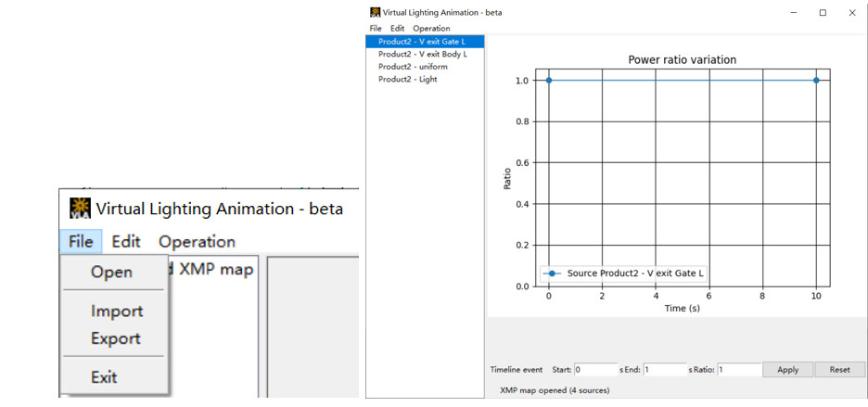Choose Export from the File dropdown
Screen dimensions: 868x407
click(116, 338)
